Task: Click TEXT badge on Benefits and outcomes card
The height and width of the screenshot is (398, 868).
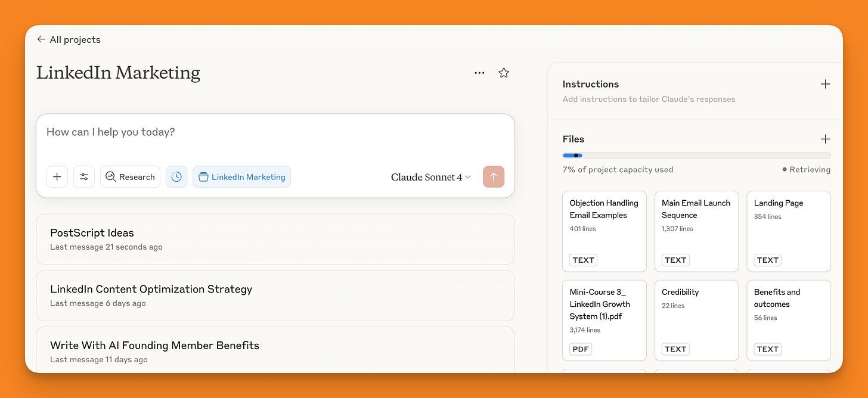Action: coord(767,349)
